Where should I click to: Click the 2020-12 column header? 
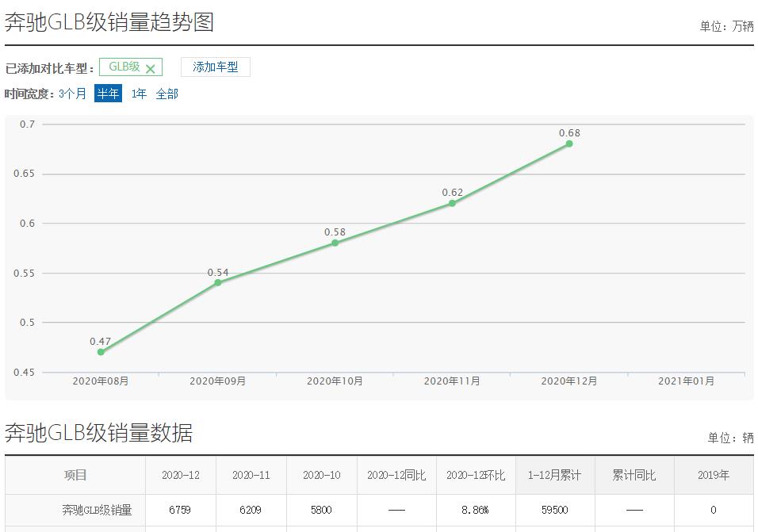(x=180, y=475)
